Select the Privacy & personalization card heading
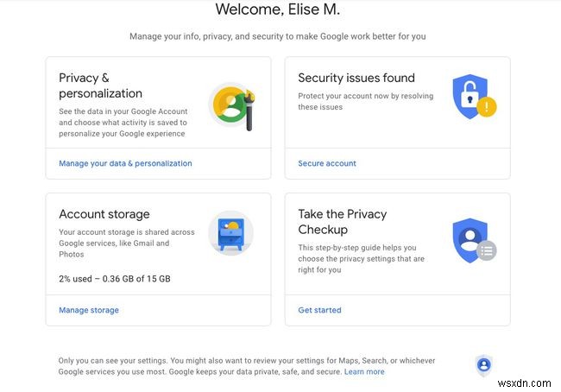Image resolution: width=561 pixels, height=392 pixels. tap(100, 85)
